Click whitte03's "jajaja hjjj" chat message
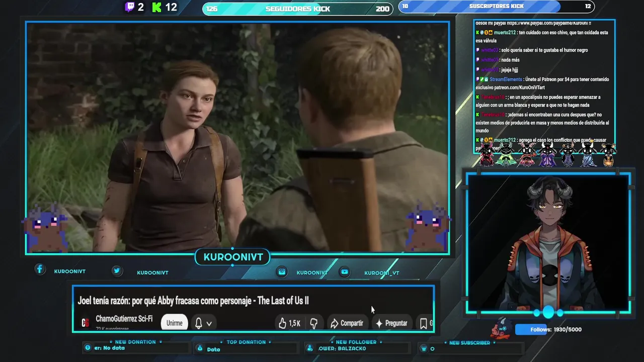Viewport: 644px width, 362px height. pyautogui.click(x=497, y=70)
